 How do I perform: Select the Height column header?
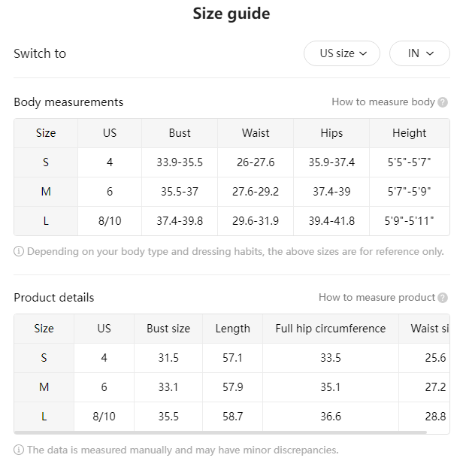pos(410,133)
